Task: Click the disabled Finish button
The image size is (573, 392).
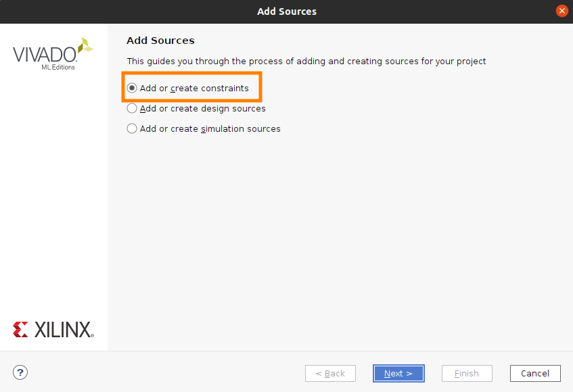Action: [x=467, y=373]
